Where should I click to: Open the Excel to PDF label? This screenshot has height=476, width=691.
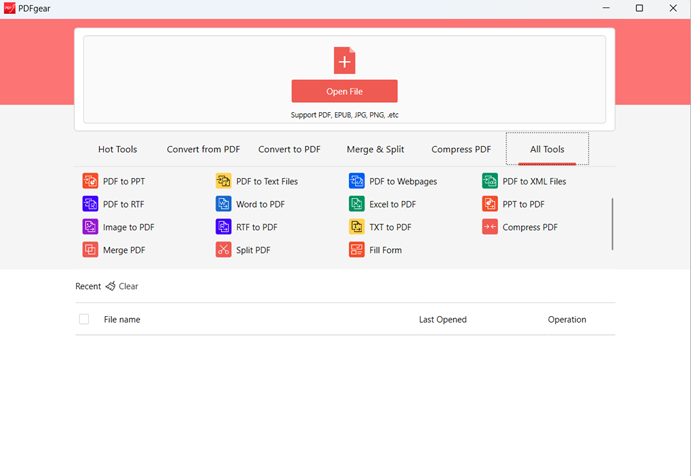(393, 204)
